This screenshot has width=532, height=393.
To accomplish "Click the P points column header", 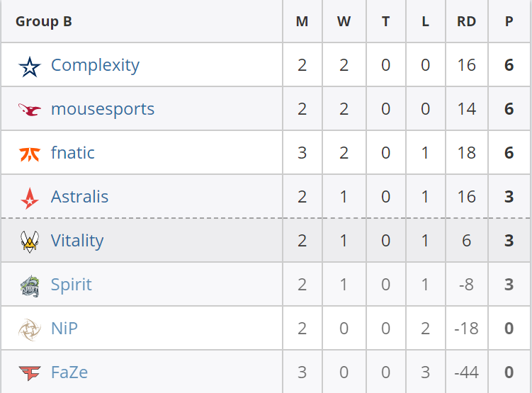I will coord(509,21).
